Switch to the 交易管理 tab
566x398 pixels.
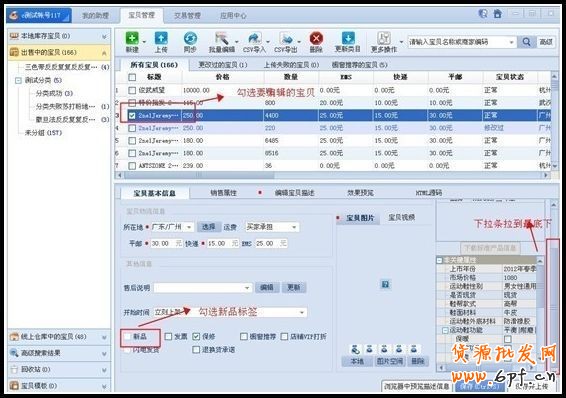click(187, 16)
